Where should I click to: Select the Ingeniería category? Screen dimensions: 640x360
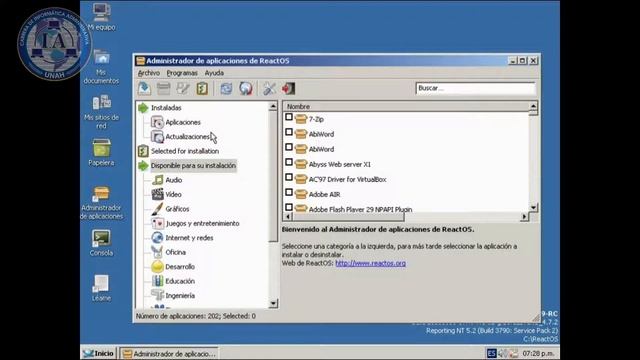point(180,296)
